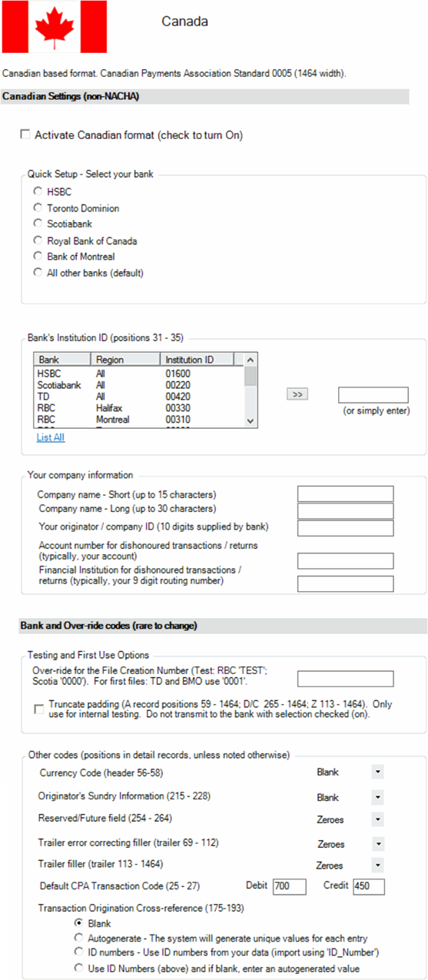Expand Trailer filler dropdown
The width and height of the screenshot is (428, 980).
[x=378, y=865]
